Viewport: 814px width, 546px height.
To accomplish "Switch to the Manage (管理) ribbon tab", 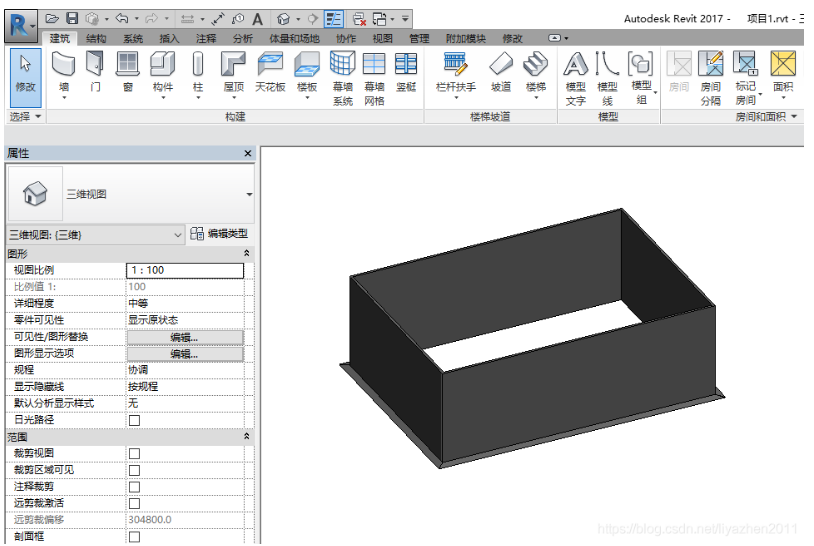I will tap(419, 38).
